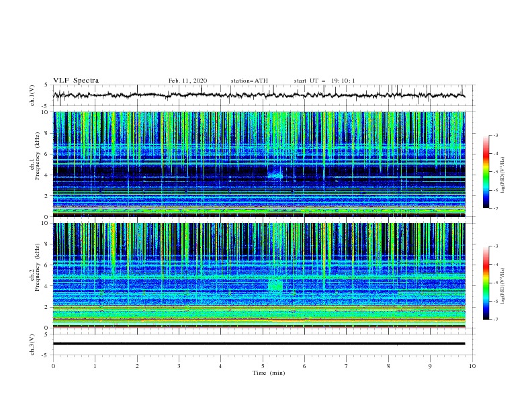Click the "1" tick on the time axis
The height and width of the screenshot is (411, 532).
pos(95,366)
